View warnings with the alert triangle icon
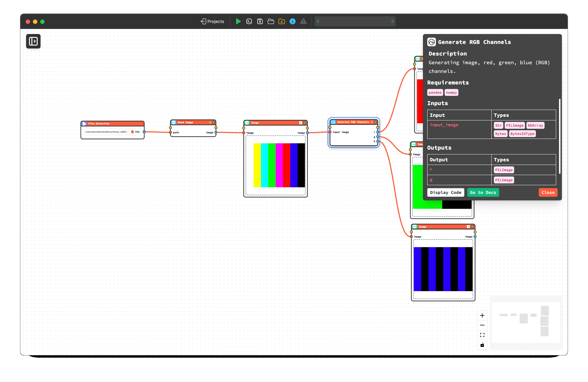 (303, 22)
